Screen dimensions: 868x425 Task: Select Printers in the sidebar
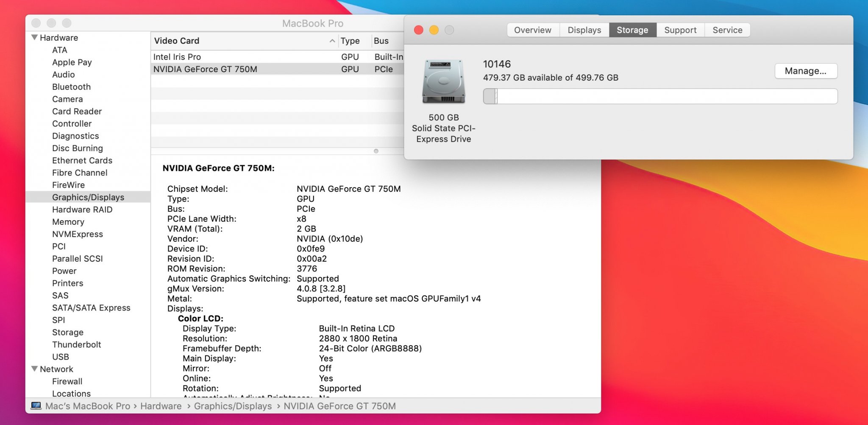tap(68, 283)
